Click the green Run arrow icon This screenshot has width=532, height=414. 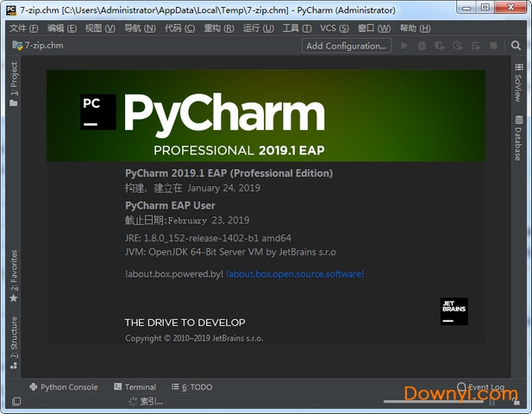(x=404, y=46)
